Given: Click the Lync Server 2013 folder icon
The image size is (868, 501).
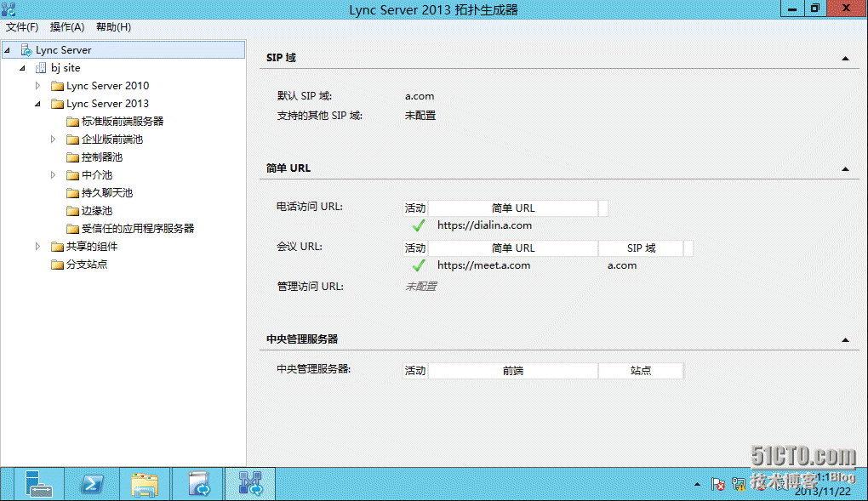Looking at the screenshot, I should [x=57, y=104].
